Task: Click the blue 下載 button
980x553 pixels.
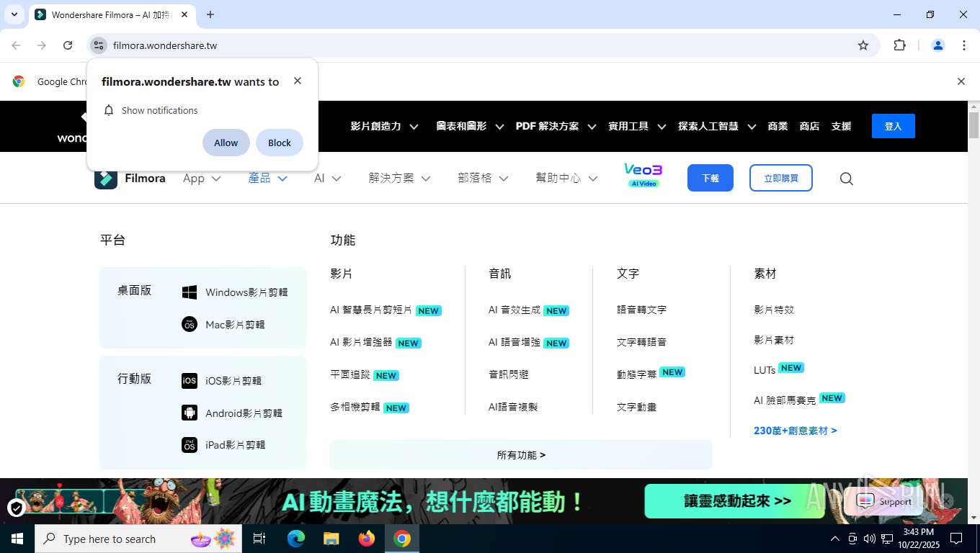Action: 710,178
